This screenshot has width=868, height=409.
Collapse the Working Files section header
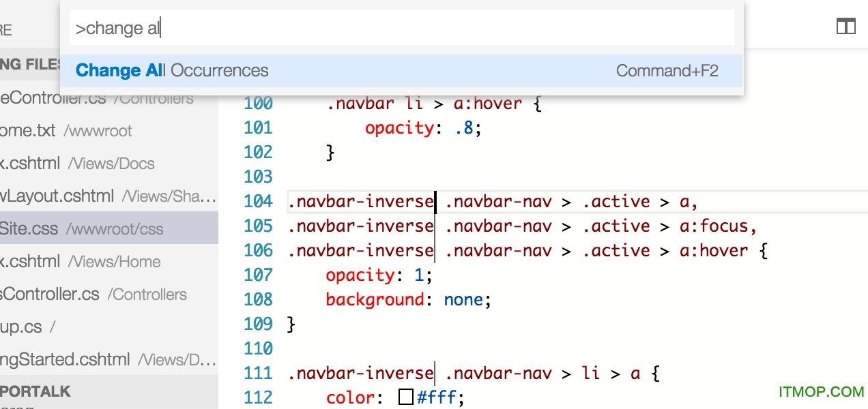31,65
